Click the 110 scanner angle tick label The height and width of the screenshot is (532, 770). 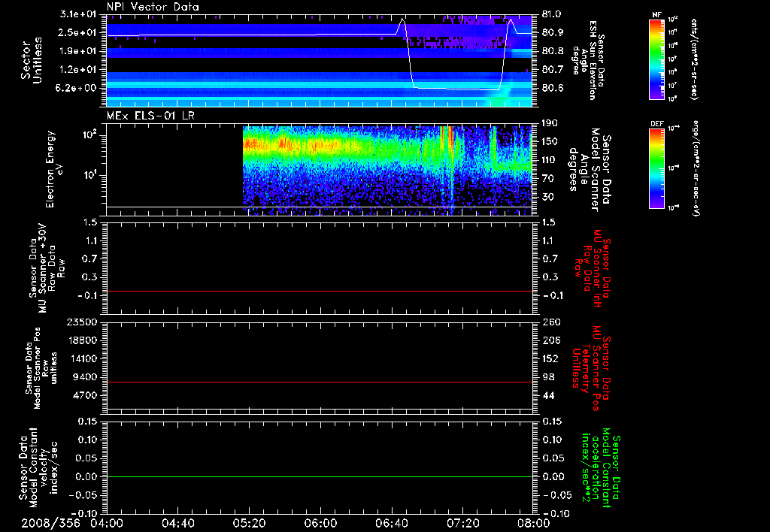coord(550,160)
